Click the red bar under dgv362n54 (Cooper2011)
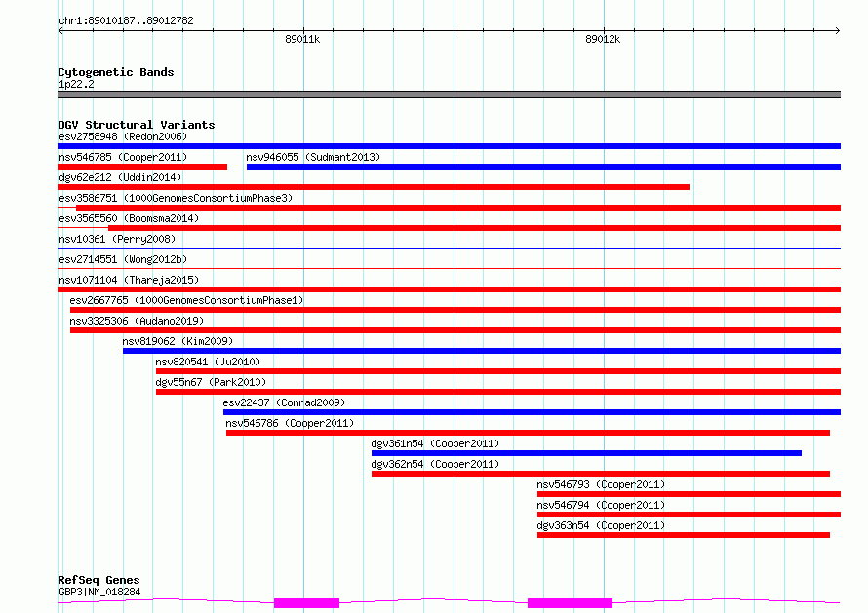Screen dimensions: 868x613 [x=601, y=474]
